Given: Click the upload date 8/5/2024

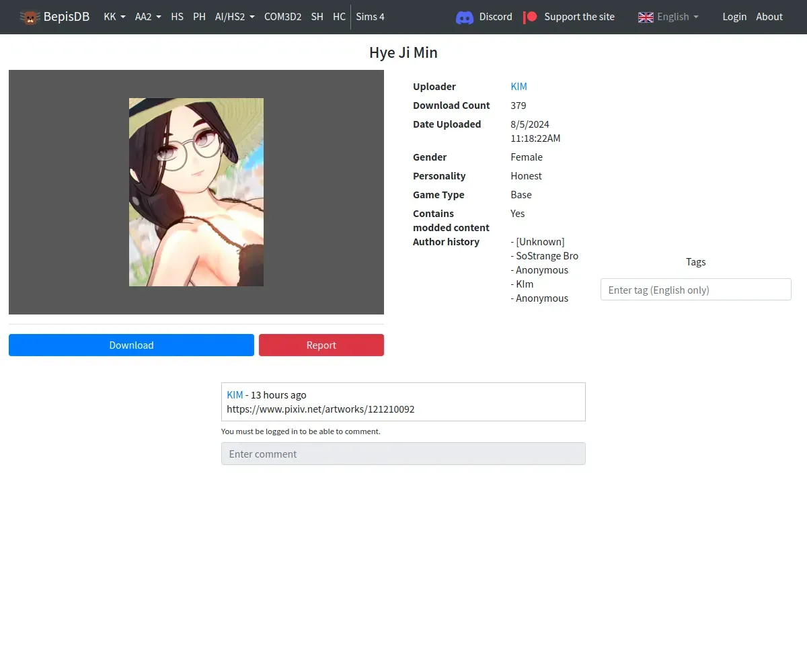Looking at the screenshot, I should tap(530, 124).
